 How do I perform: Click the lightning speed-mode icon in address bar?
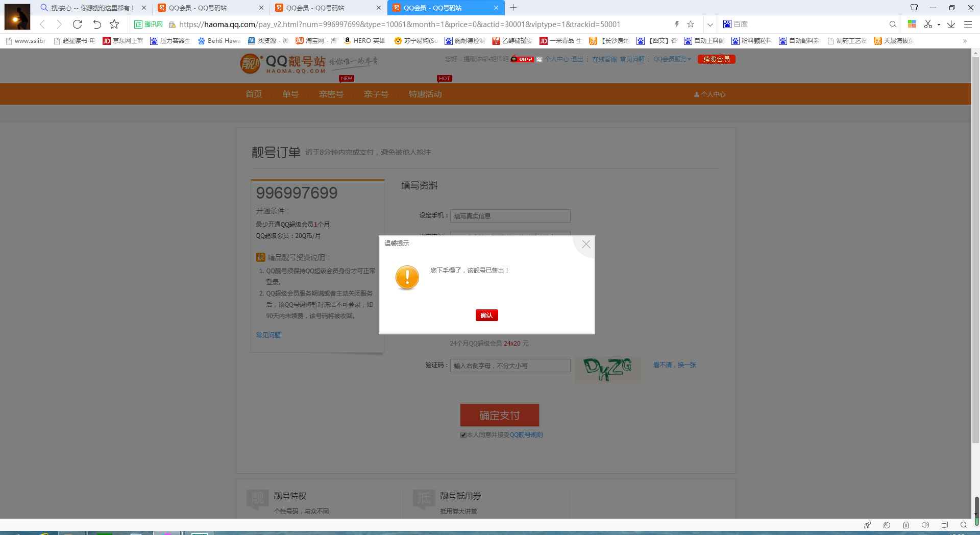coord(677,24)
